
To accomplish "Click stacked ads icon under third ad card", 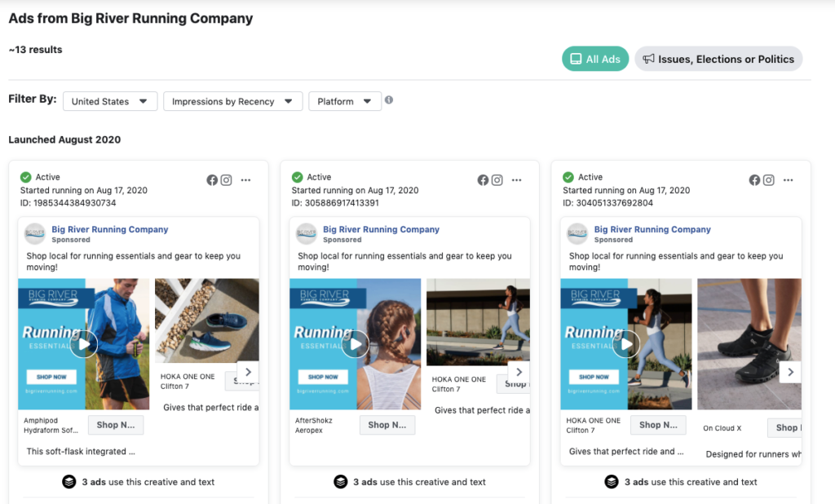I will click(x=612, y=482).
